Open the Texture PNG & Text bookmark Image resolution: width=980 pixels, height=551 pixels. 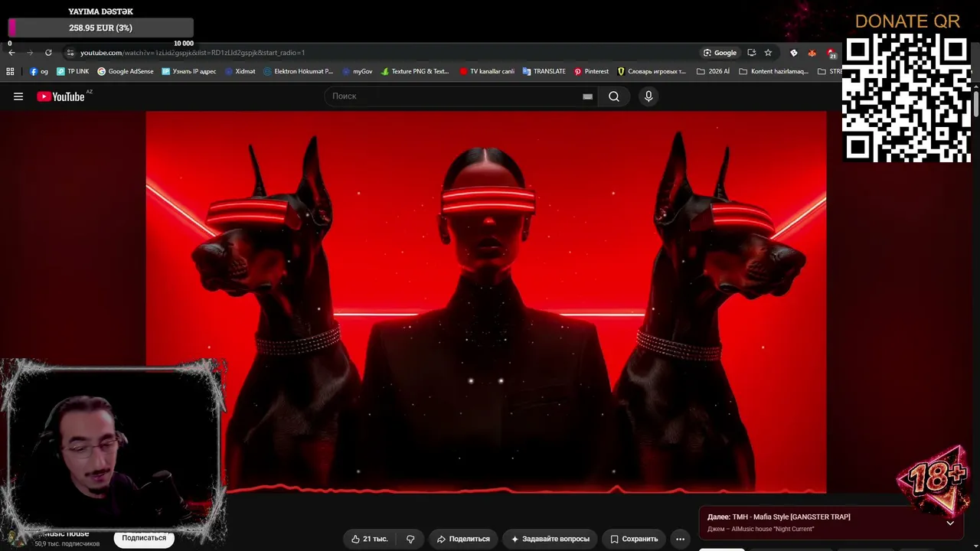[x=415, y=71]
